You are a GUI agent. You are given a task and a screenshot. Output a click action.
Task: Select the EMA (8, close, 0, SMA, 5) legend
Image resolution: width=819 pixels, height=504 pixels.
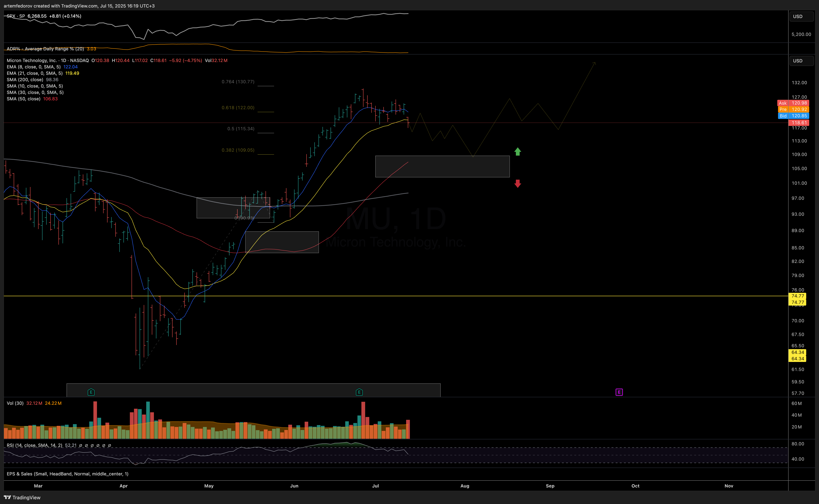[x=34, y=67]
